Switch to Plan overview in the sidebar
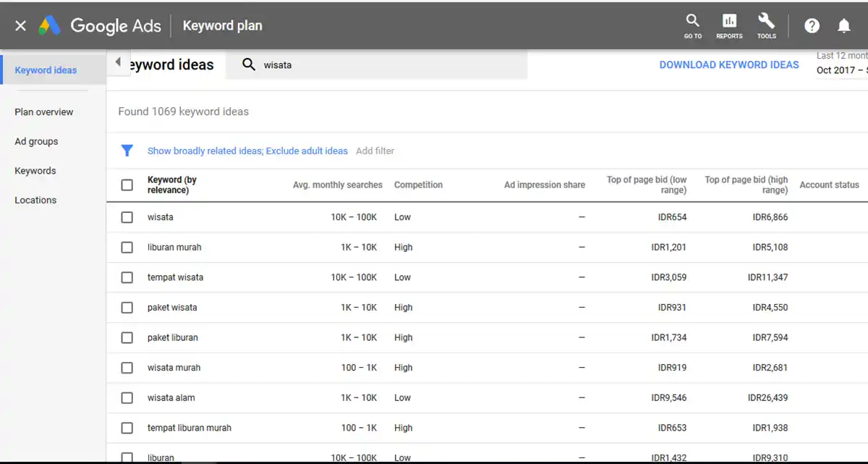The image size is (868, 464). point(43,111)
